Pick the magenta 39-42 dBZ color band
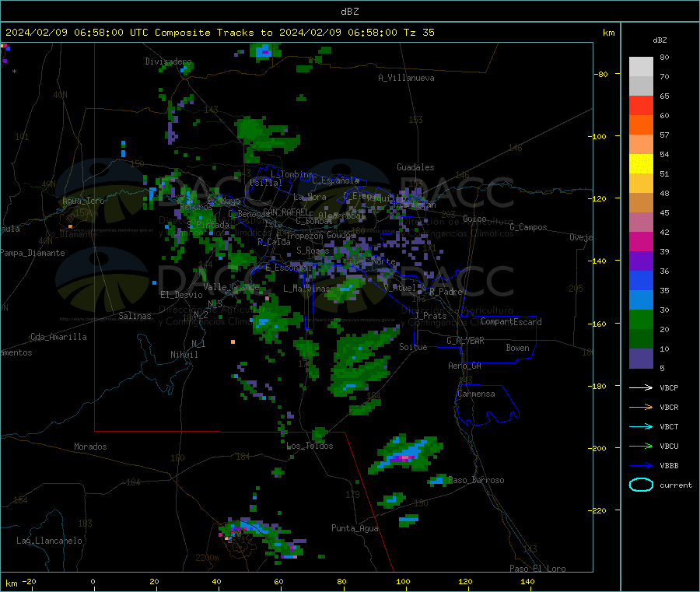Viewport: 700px width, 592px height. tap(641, 241)
